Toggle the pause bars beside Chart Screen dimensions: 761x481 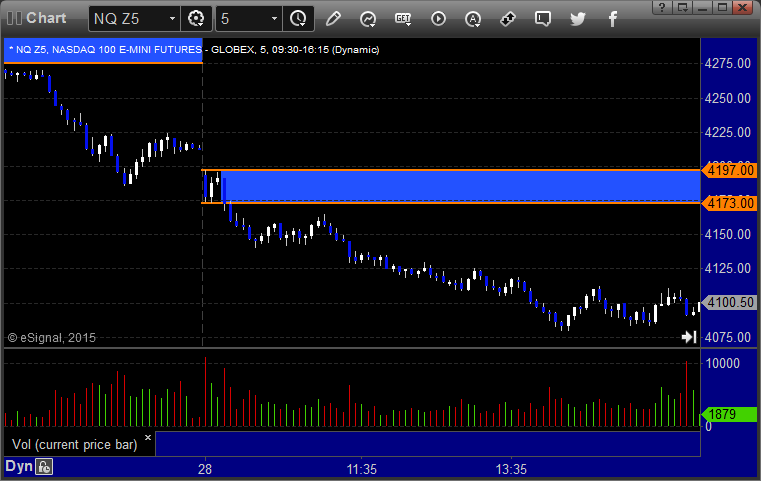point(14,18)
